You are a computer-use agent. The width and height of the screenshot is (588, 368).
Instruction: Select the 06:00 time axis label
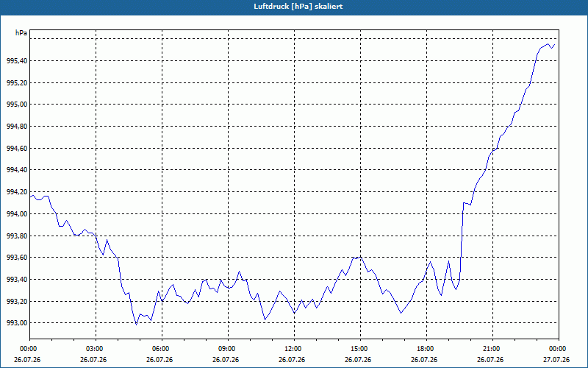click(x=159, y=349)
